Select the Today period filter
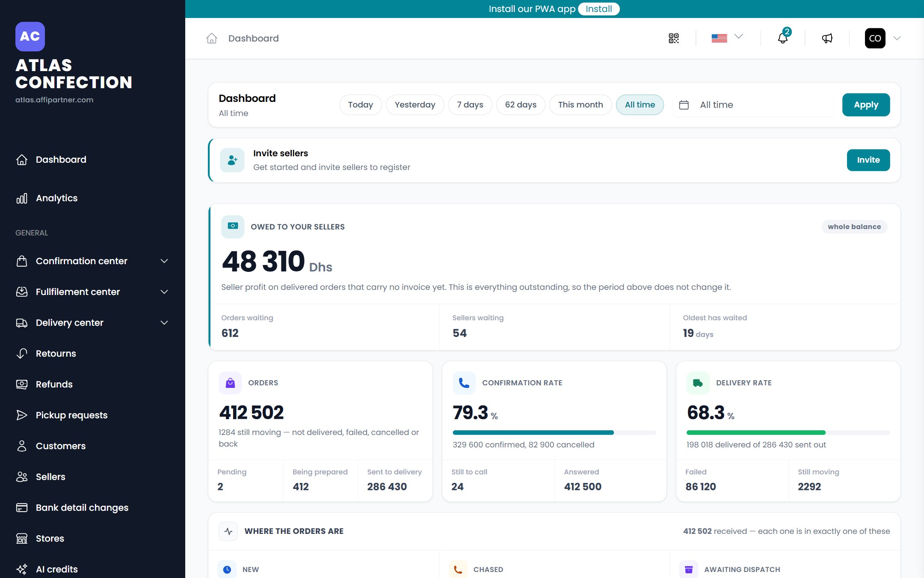 361,105
